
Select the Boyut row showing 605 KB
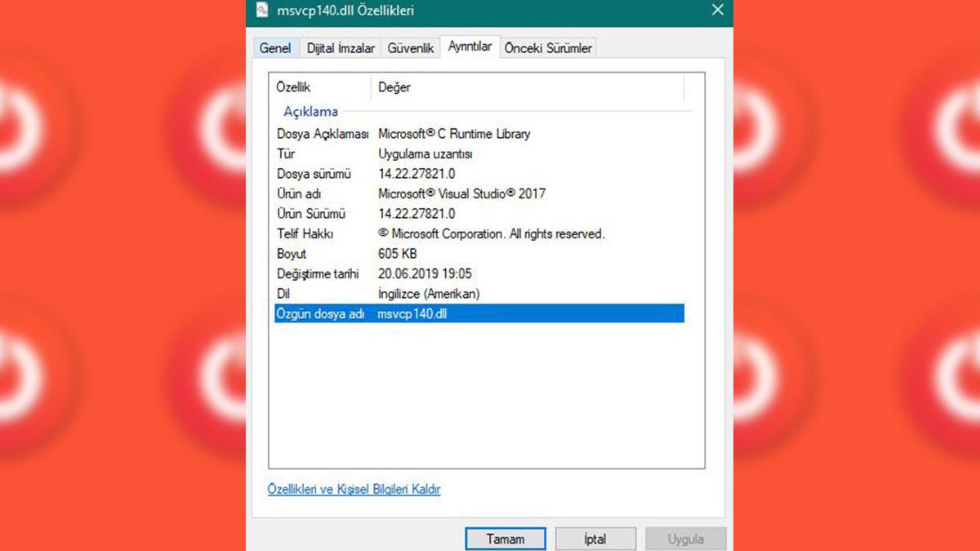(x=408, y=254)
